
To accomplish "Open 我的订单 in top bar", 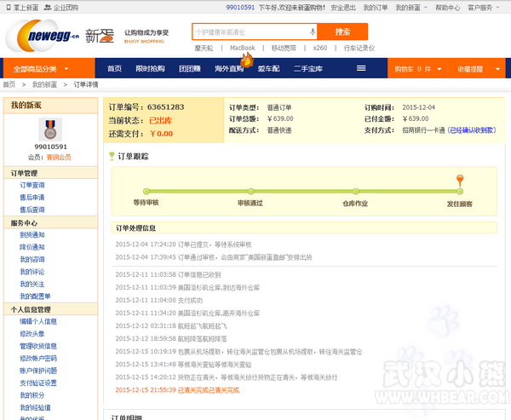I will [x=376, y=7].
